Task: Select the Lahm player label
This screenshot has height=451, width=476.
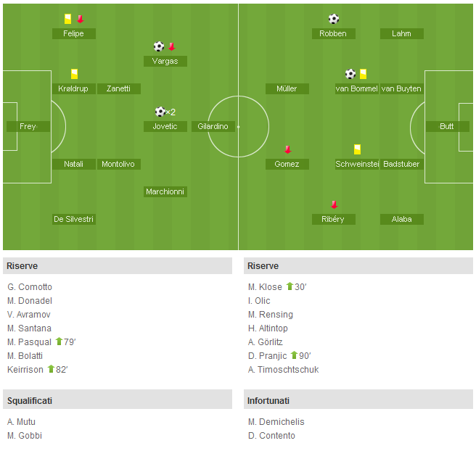Action: tap(402, 33)
